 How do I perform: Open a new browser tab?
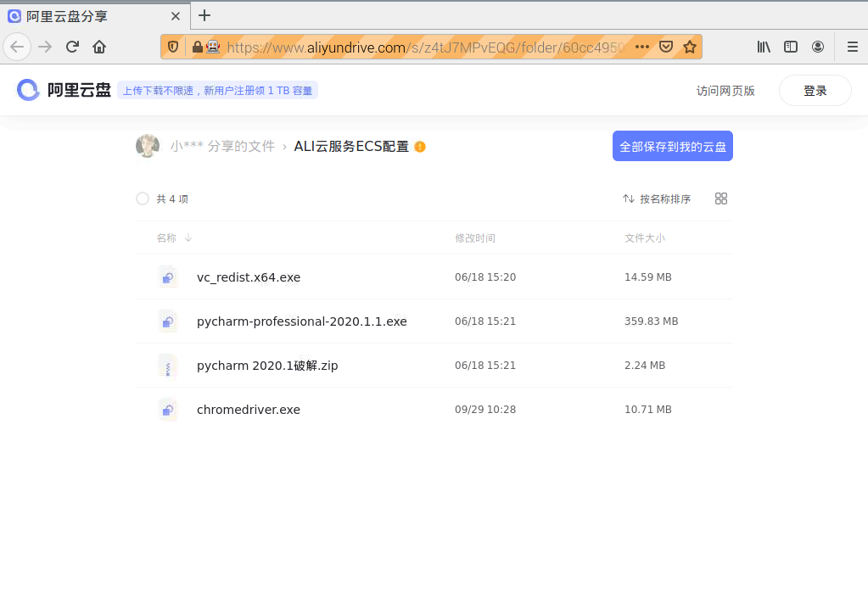tap(204, 15)
